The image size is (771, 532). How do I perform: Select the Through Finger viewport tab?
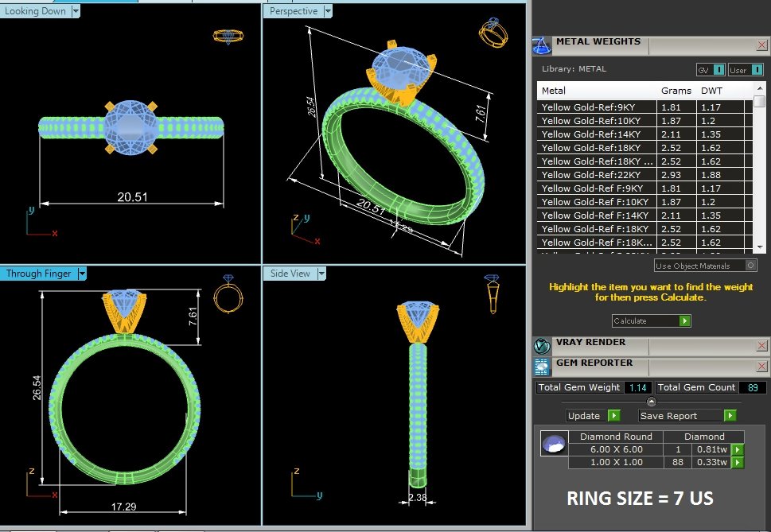point(39,274)
